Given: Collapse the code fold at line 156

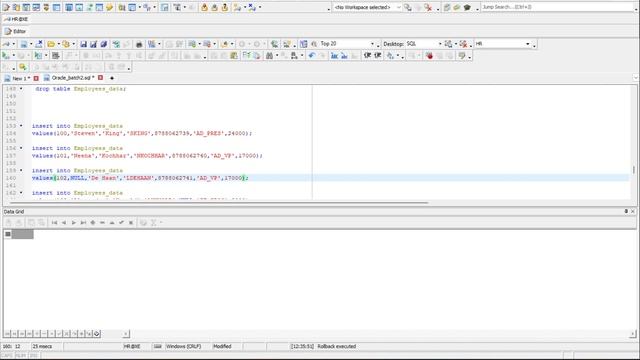Looking at the screenshot, I should [x=21, y=148].
